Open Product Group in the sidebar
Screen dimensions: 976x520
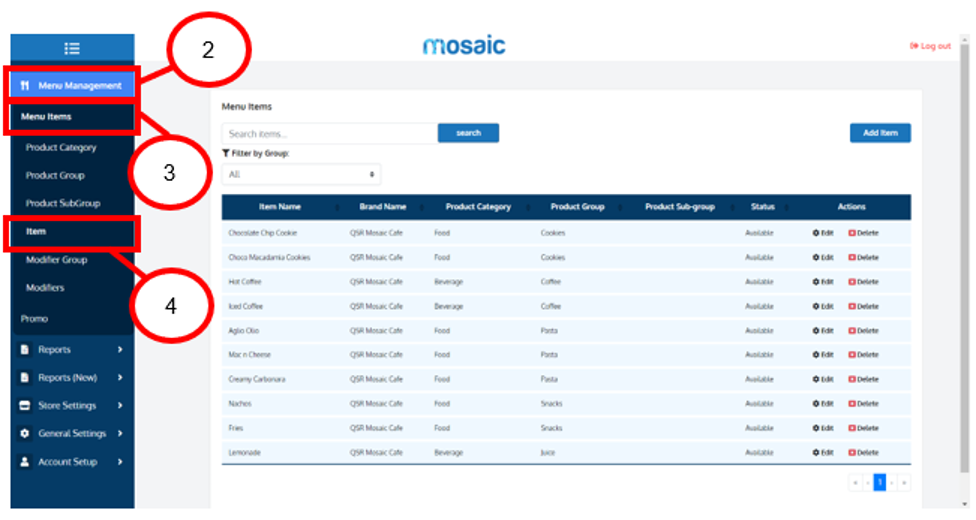55,176
